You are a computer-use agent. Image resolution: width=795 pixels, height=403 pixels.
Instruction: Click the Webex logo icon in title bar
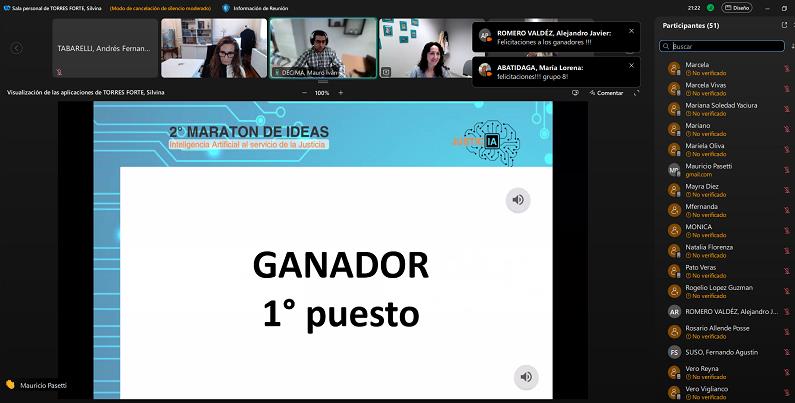[7, 8]
